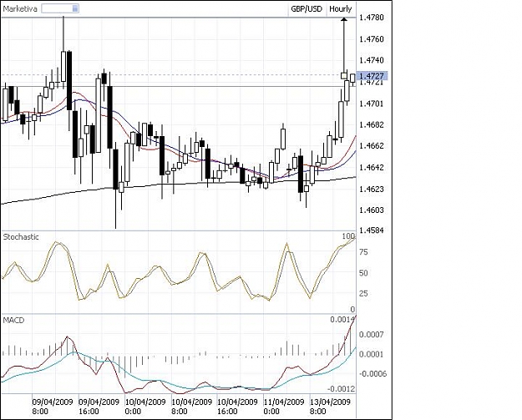Click the Stochastic scale value 25

(x=363, y=294)
